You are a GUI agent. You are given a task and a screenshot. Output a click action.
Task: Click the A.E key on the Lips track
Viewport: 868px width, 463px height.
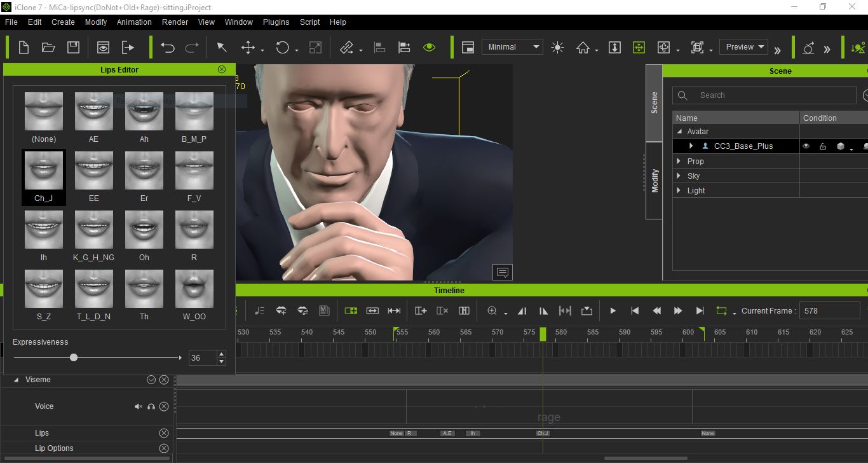tap(447, 433)
